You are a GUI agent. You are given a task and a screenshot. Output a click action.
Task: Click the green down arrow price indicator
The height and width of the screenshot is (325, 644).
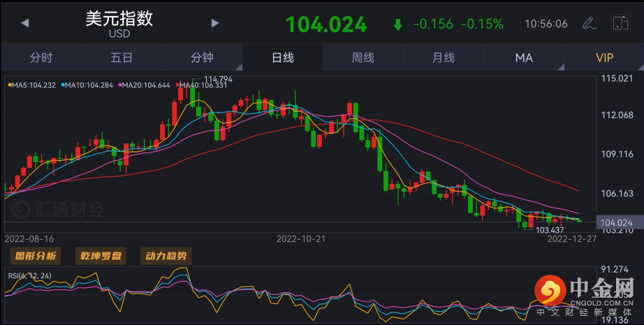click(x=398, y=24)
